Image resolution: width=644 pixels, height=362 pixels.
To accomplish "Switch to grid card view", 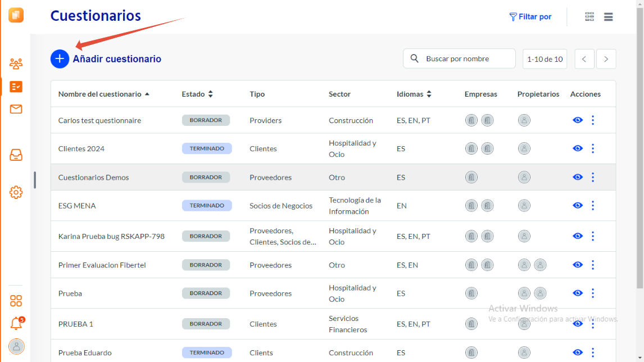I will (x=589, y=16).
